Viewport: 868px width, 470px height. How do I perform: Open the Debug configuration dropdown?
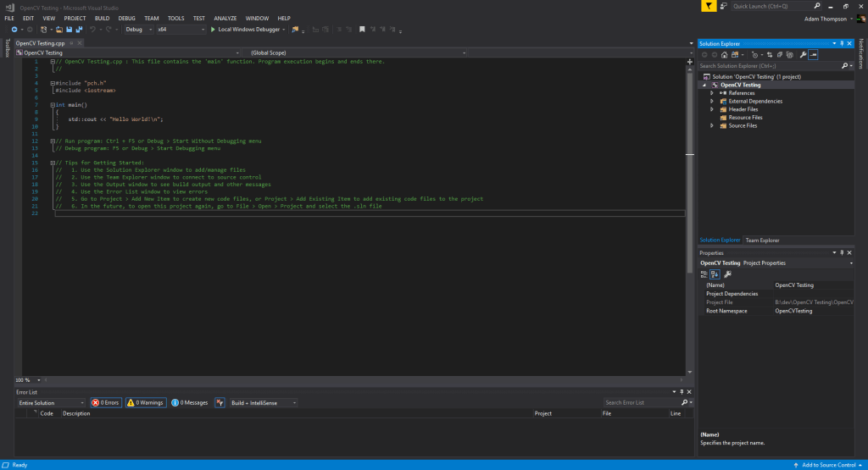[138, 30]
